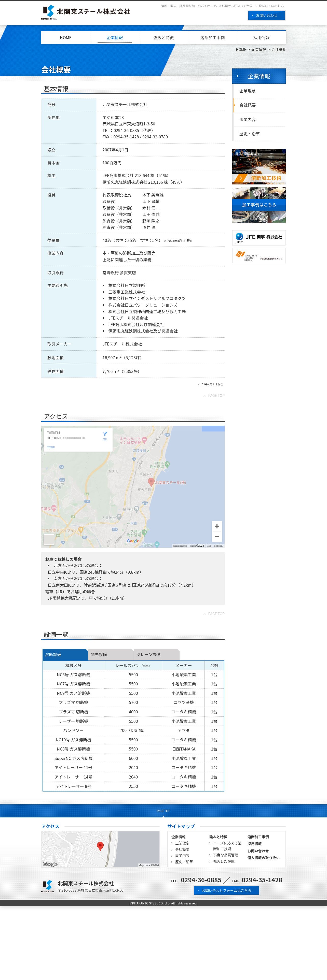Zoom out on the access map
This screenshot has width=327, height=980.
[217, 536]
